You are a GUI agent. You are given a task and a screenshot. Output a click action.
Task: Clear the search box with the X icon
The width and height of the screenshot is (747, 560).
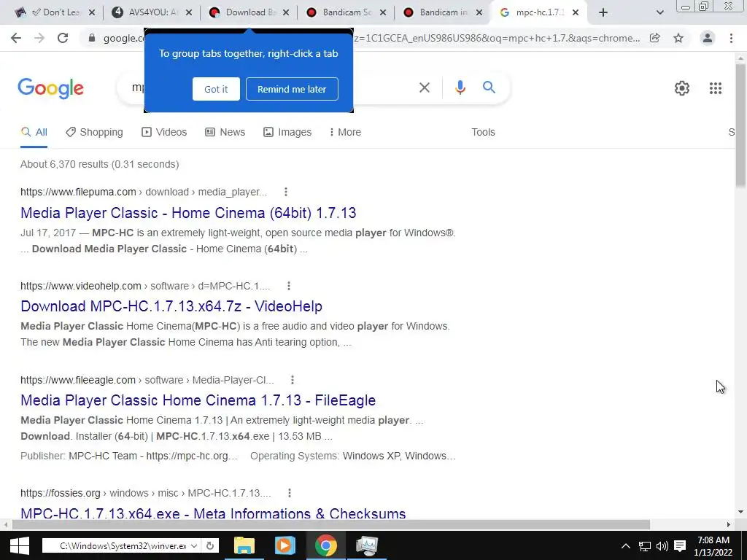425,87
